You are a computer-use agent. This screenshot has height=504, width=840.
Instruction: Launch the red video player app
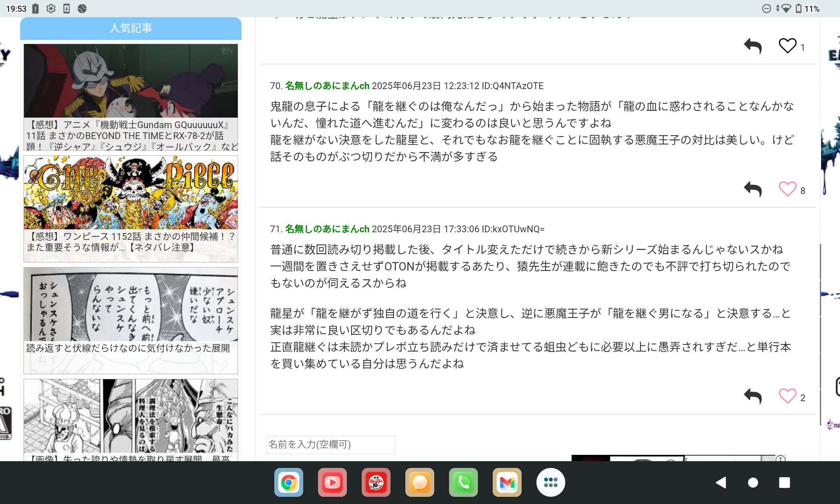(x=332, y=483)
